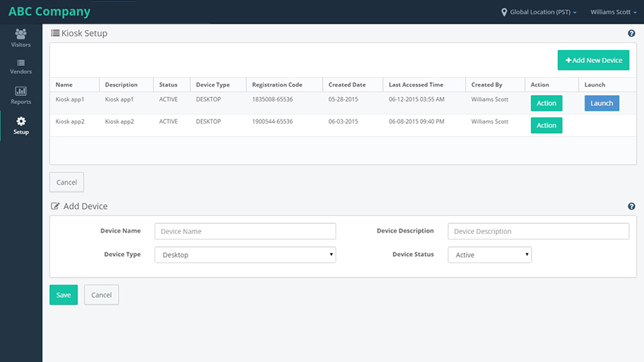The height and width of the screenshot is (362, 644).
Task: Click Kiosk app2 description cell
Action: click(x=119, y=122)
